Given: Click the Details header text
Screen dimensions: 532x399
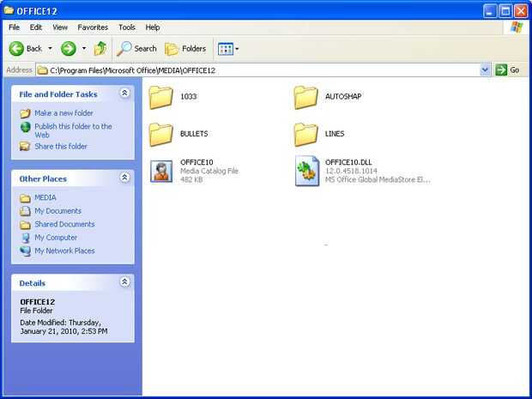Looking at the screenshot, I should [x=33, y=283].
